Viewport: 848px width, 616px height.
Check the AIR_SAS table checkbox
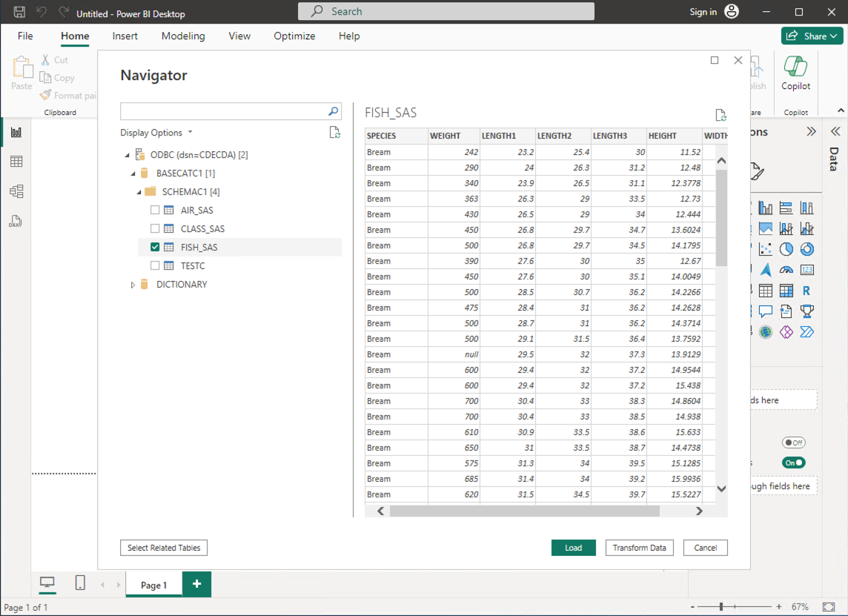tap(155, 211)
